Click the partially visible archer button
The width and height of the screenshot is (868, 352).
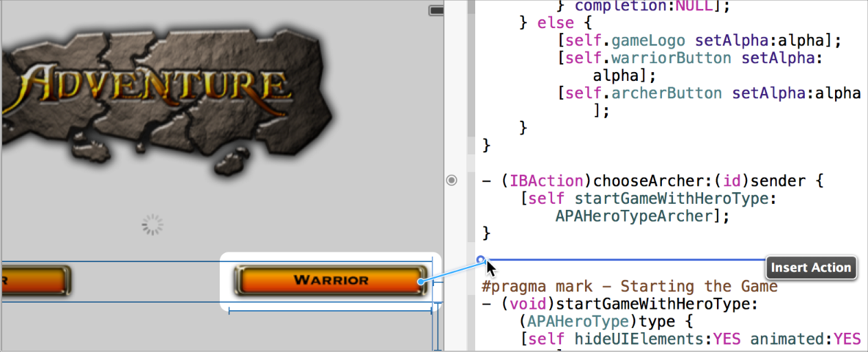point(34,280)
